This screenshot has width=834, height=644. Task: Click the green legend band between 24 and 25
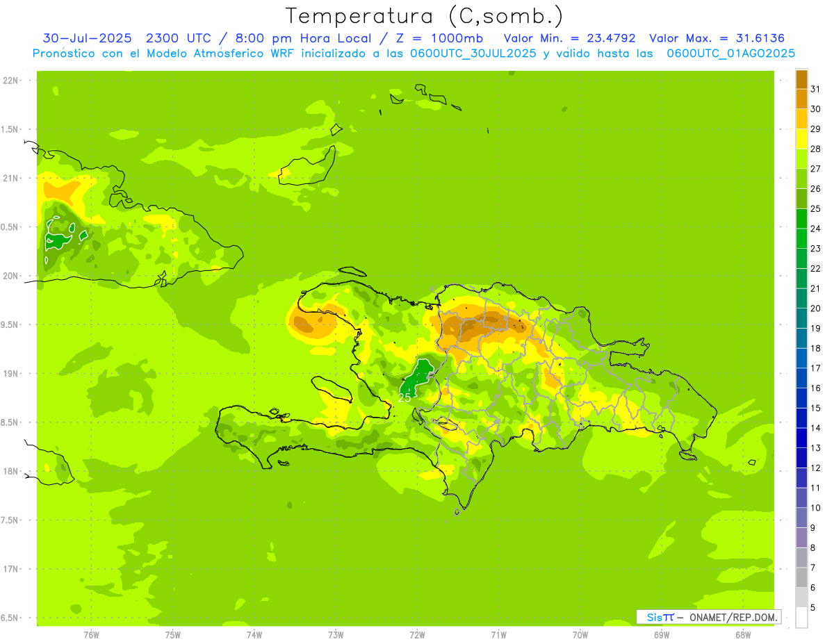point(801,218)
